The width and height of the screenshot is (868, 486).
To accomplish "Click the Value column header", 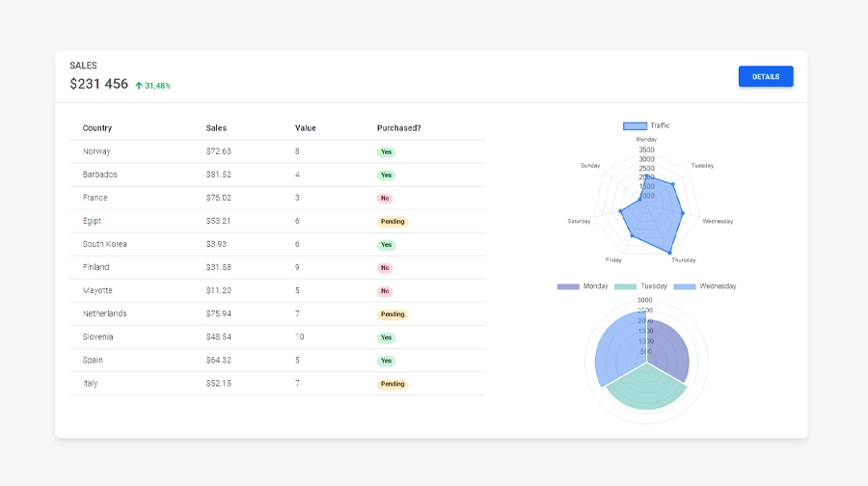I will 305,128.
